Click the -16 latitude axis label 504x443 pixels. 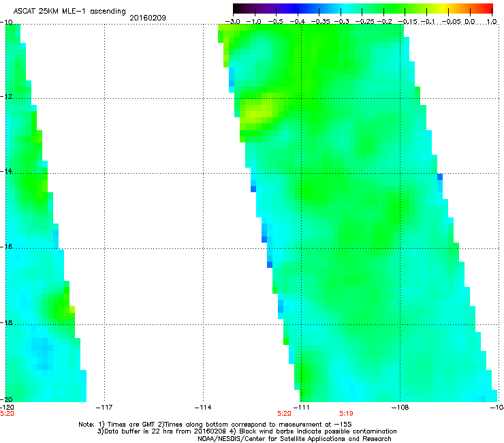6,247
